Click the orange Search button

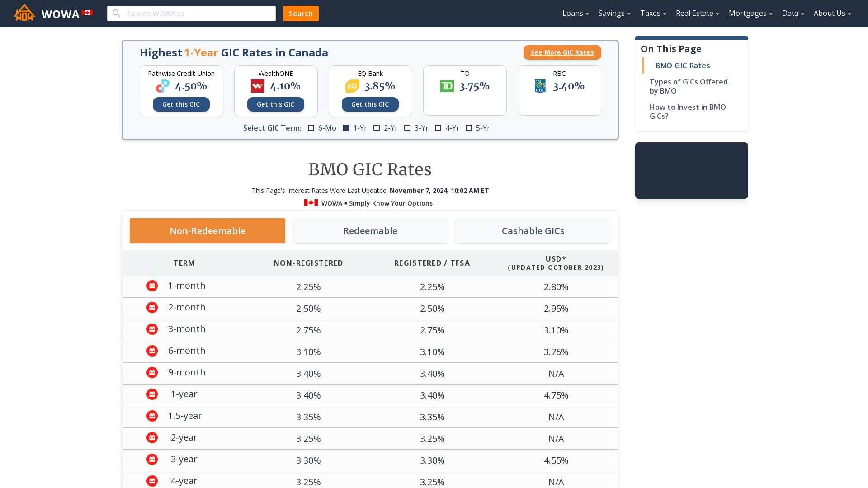click(301, 14)
